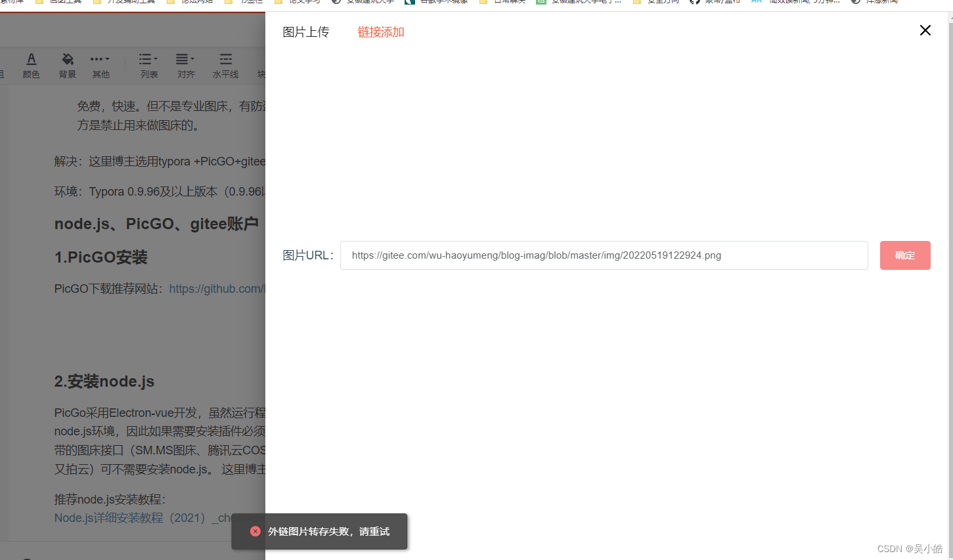Expand the 其他 more-options toolbar menu

coord(100,66)
